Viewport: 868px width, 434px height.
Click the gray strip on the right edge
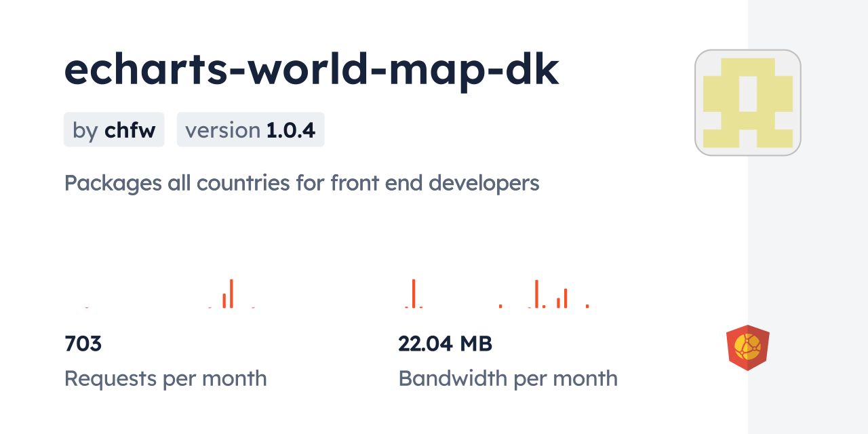pos(808,217)
